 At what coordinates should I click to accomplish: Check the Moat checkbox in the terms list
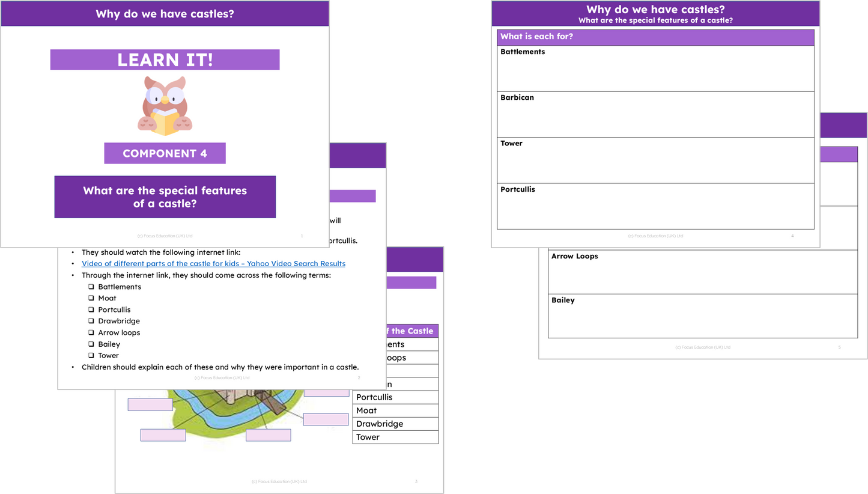tap(91, 299)
